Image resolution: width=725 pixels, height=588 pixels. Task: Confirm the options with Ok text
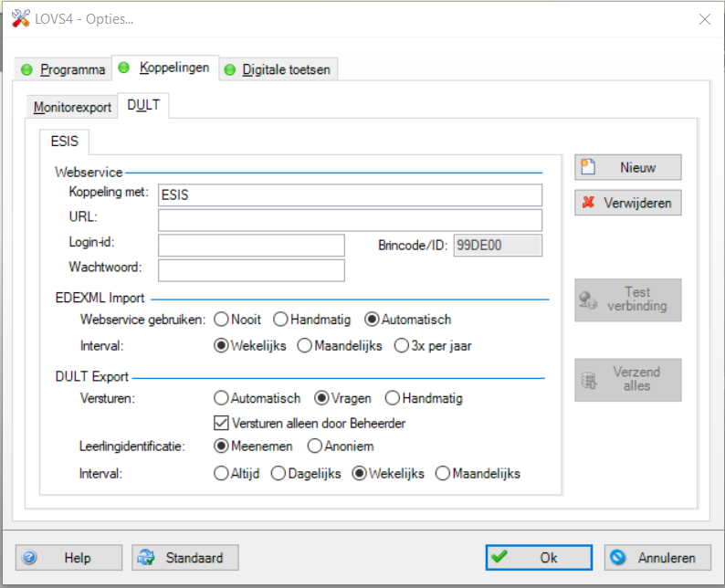tap(549, 558)
